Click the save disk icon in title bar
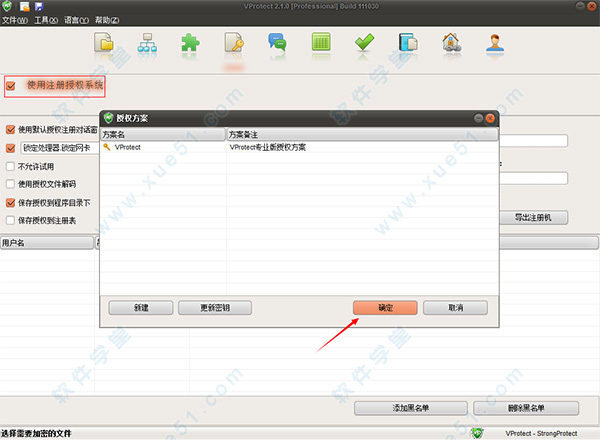Image resolution: width=600 pixels, height=440 pixels. (39, 6)
